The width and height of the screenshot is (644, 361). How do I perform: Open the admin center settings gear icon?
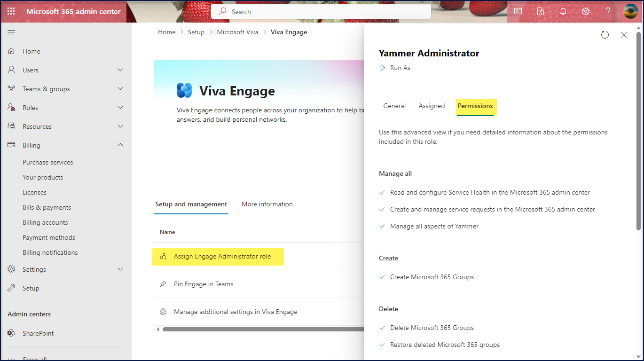pos(585,11)
